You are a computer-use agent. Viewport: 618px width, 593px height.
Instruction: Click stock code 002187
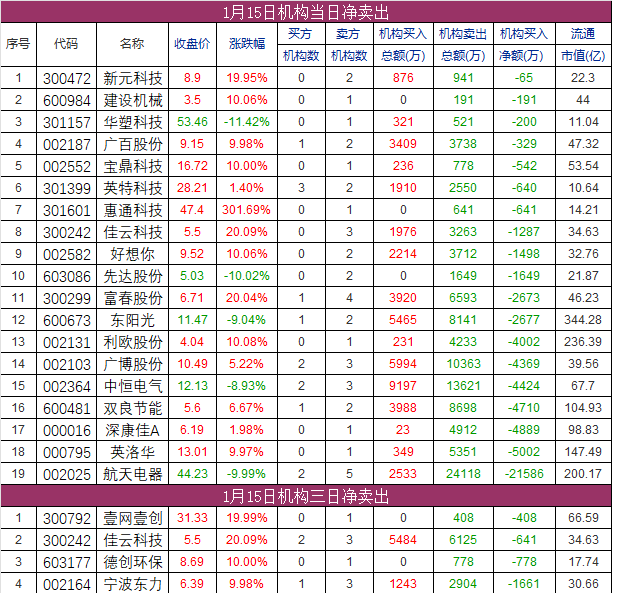click(x=67, y=145)
